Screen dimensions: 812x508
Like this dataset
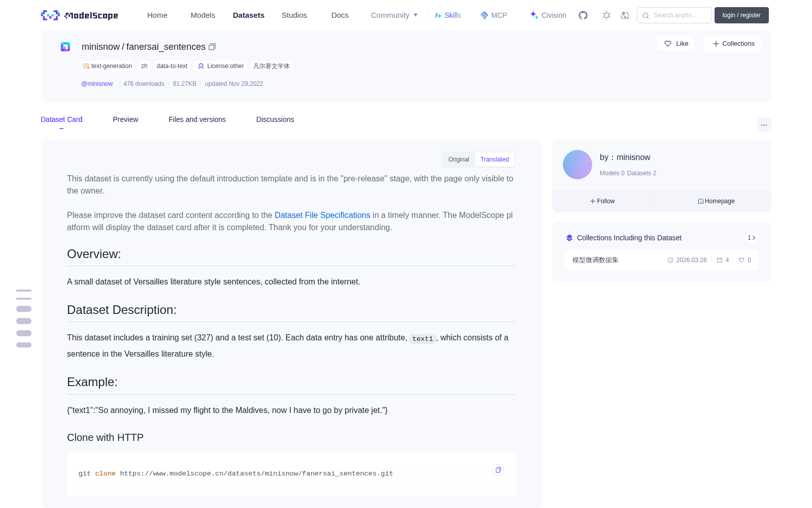click(x=676, y=44)
